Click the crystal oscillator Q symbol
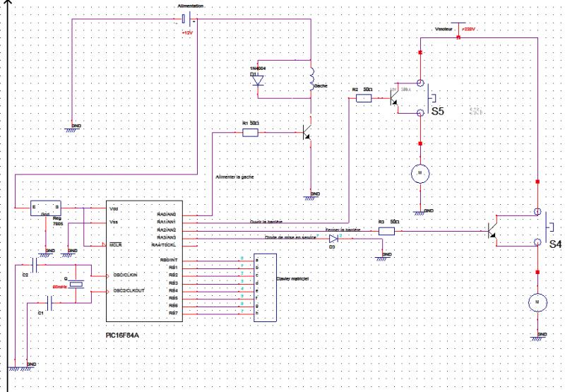 tap(76, 285)
